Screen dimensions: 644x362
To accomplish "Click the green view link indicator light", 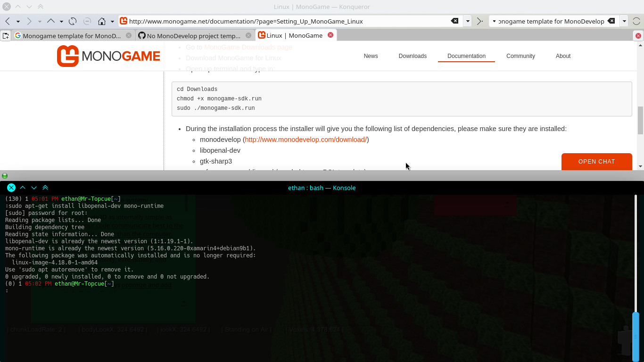I will (x=5, y=176).
